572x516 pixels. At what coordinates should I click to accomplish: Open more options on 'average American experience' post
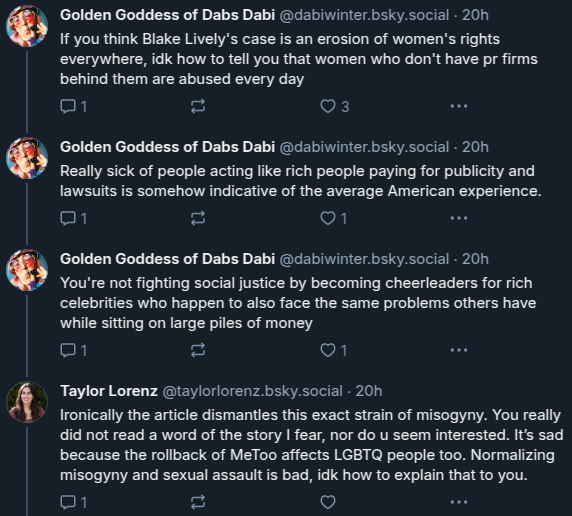point(459,218)
